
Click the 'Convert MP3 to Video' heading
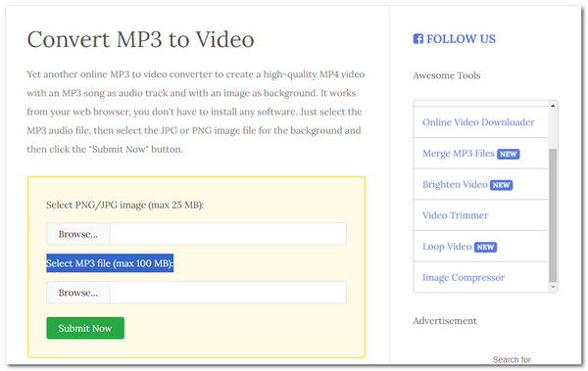coord(140,39)
